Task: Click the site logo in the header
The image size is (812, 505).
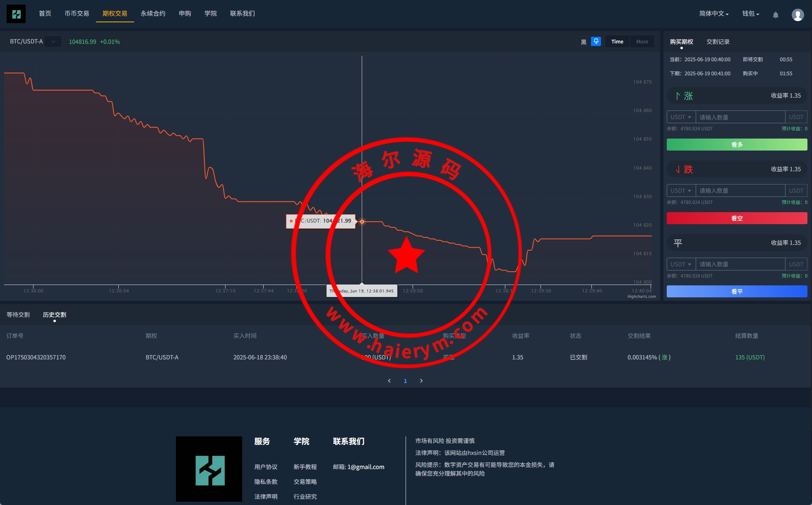Action: click(x=16, y=14)
